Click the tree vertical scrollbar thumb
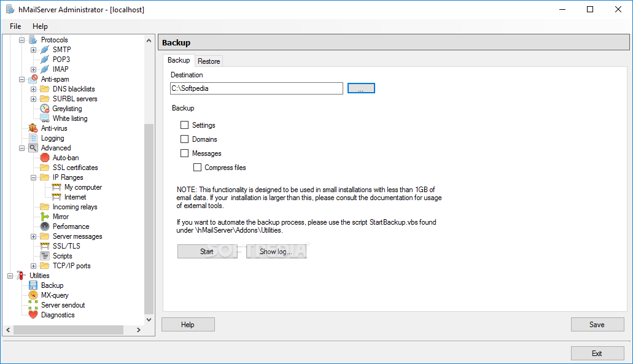Screen dimensions: 633x364 [149, 219]
